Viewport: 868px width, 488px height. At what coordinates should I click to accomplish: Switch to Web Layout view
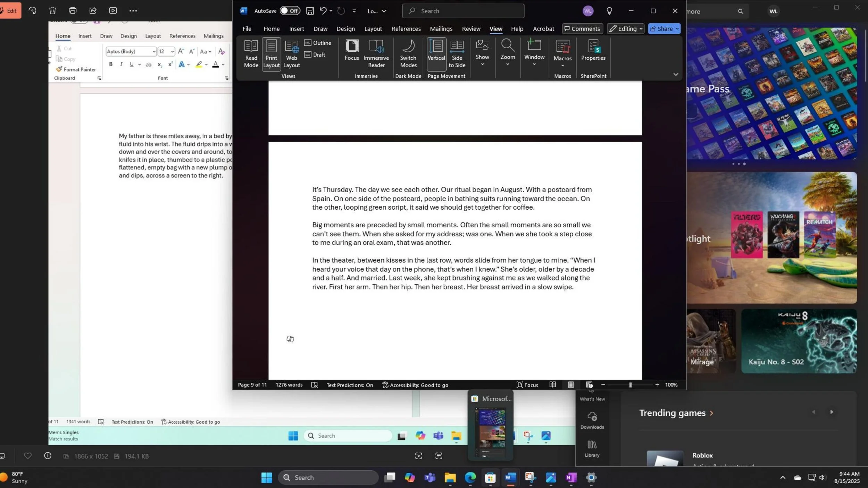coord(291,54)
